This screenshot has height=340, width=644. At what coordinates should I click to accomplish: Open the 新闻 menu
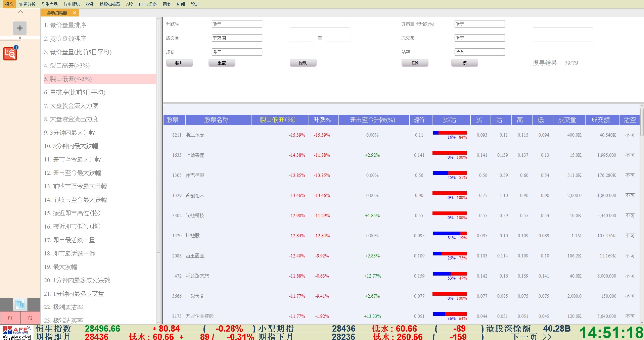[181, 4]
